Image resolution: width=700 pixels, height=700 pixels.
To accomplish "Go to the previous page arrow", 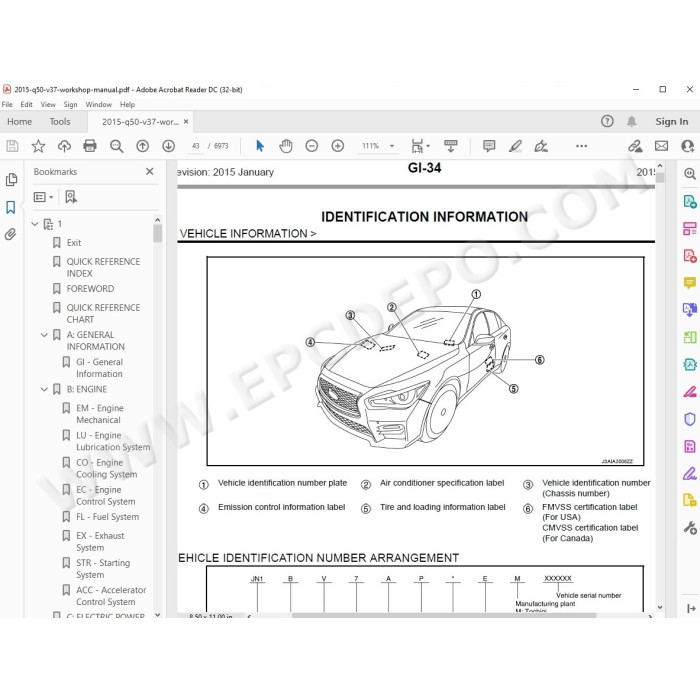I will click(142, 146).
